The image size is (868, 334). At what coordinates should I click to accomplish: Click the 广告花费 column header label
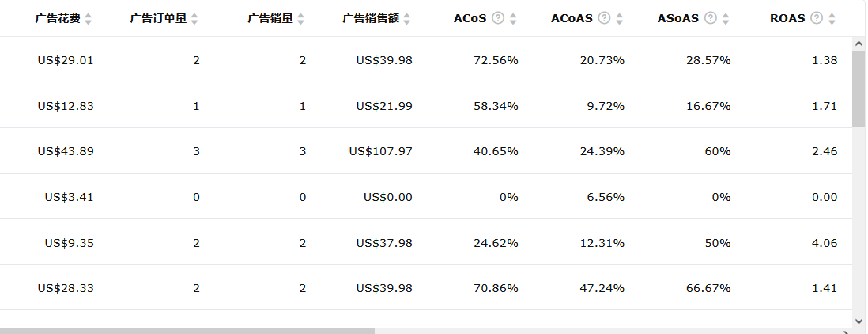[x=58, y=18]
